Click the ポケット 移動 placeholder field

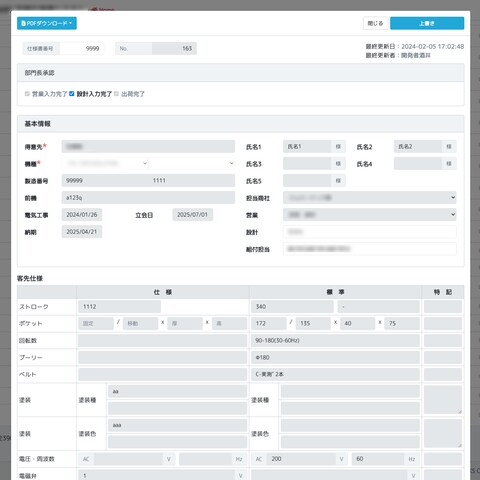point(140,323)
